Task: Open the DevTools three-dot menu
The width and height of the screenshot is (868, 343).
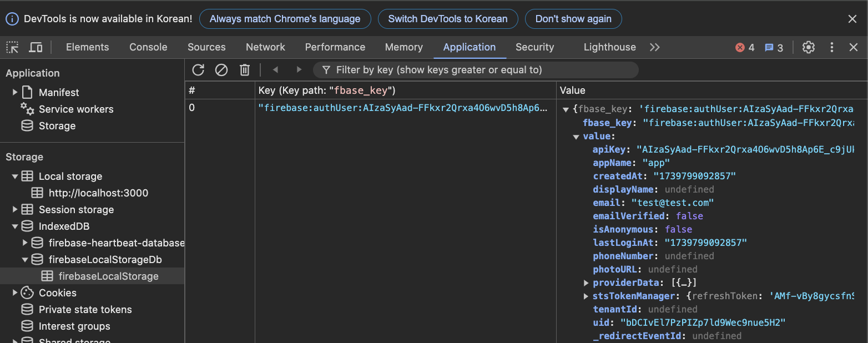Action: click(831, 47)
